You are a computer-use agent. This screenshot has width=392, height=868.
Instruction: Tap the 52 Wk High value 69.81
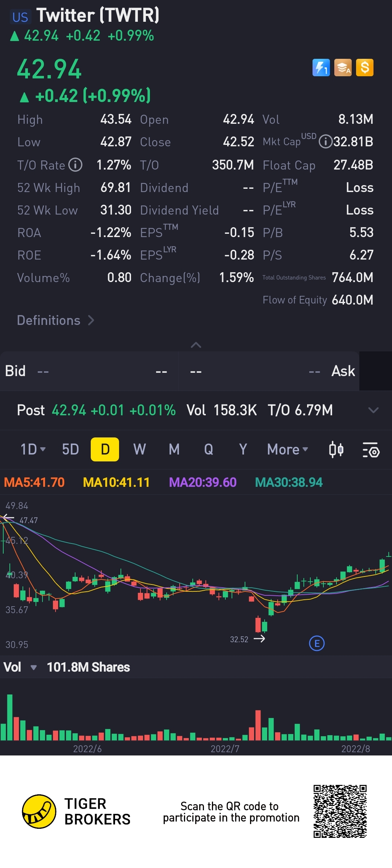(116, 187)
